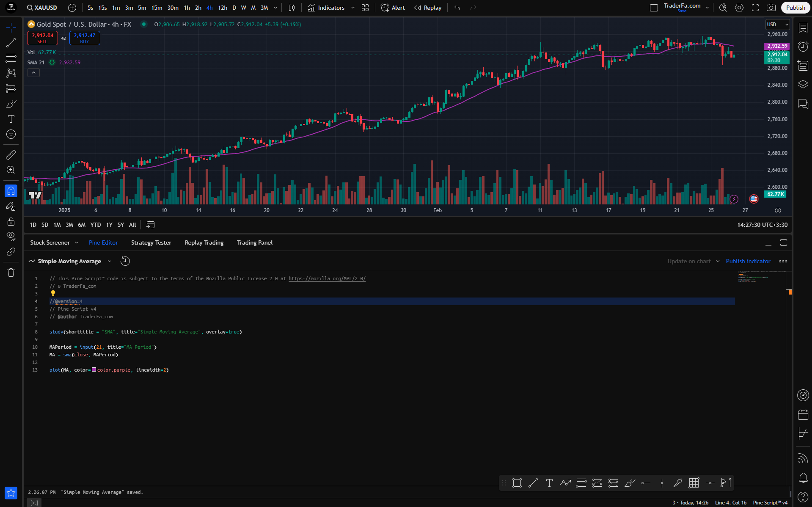The image size is (812, 507).
Task: Expand the Simple Moving Average script menu
Action: pos(110,261)
